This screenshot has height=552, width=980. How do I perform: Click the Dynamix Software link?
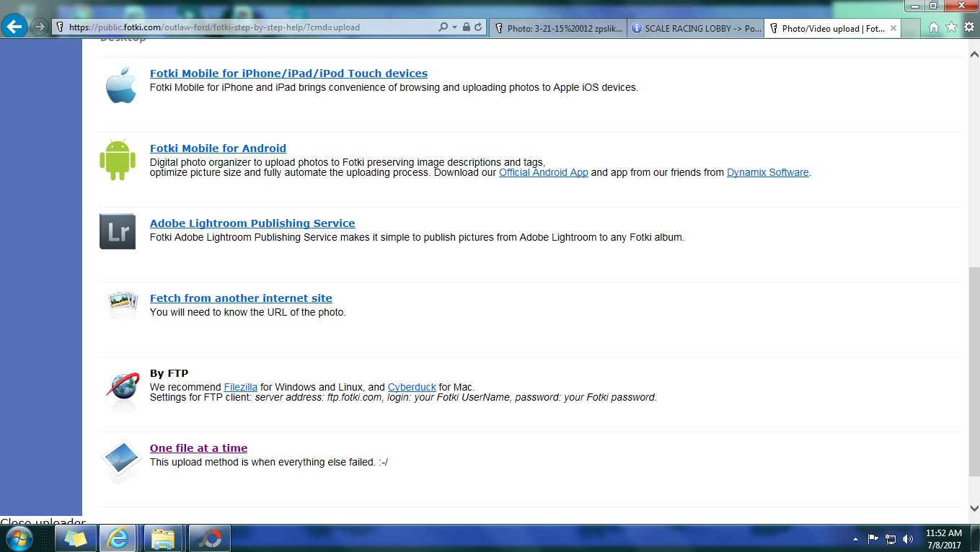(x=767, y=172)
